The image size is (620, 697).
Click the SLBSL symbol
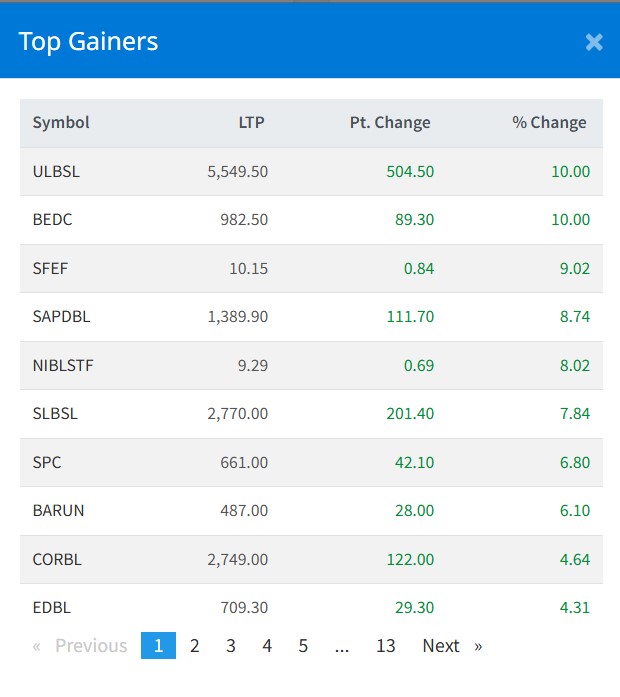55,413
